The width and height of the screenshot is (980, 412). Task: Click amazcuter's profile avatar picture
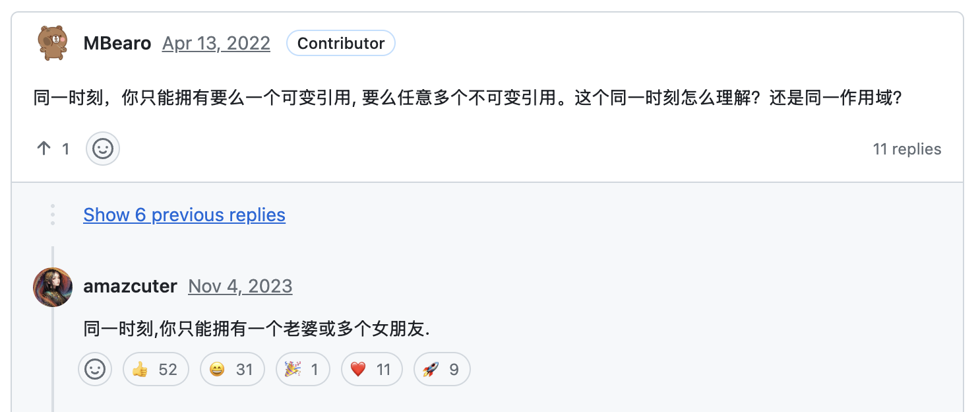click(53, 287)
